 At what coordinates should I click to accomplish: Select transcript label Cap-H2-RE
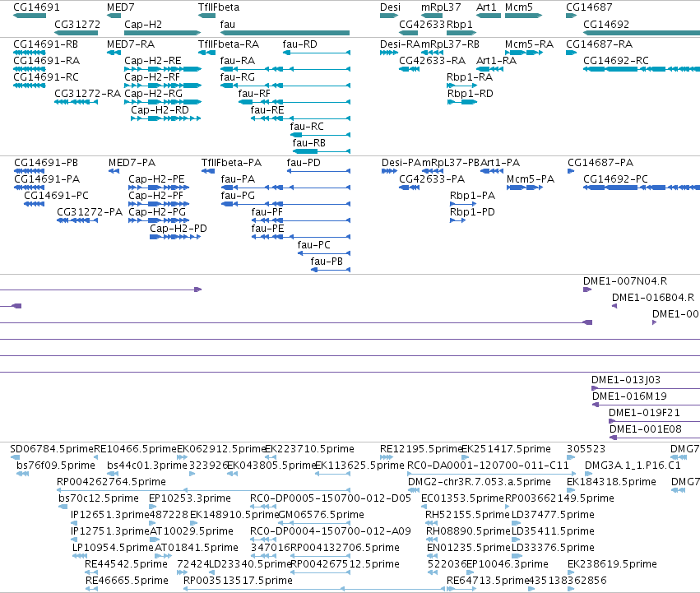[153, 61]
